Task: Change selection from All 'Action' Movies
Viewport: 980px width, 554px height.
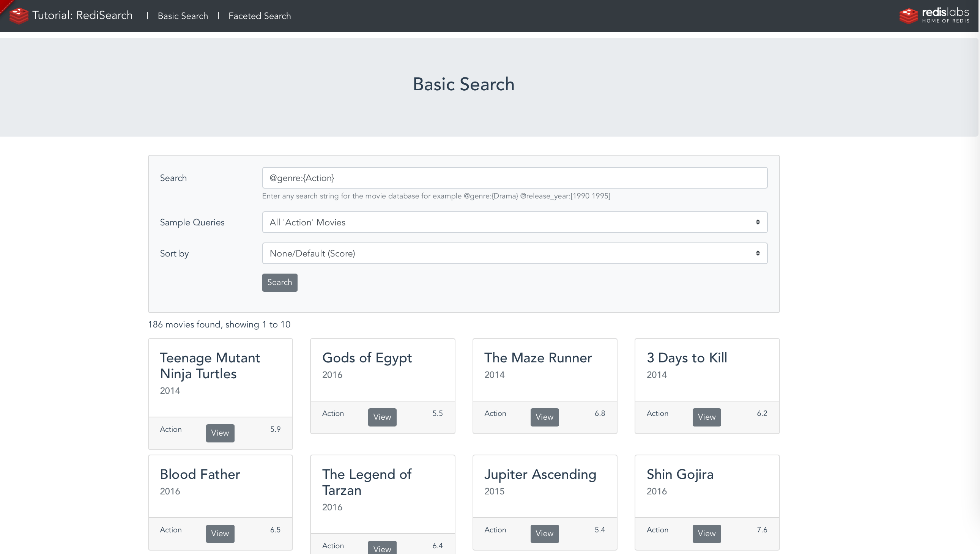Action: (514, 222)
